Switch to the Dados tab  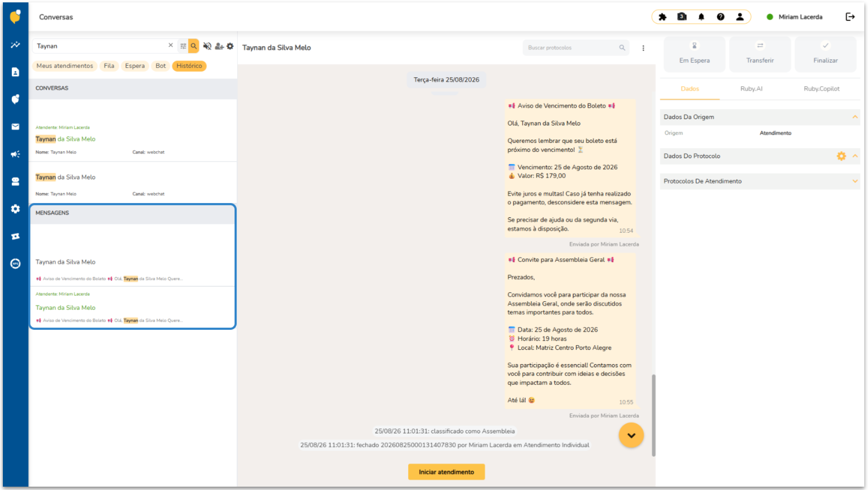690,89
